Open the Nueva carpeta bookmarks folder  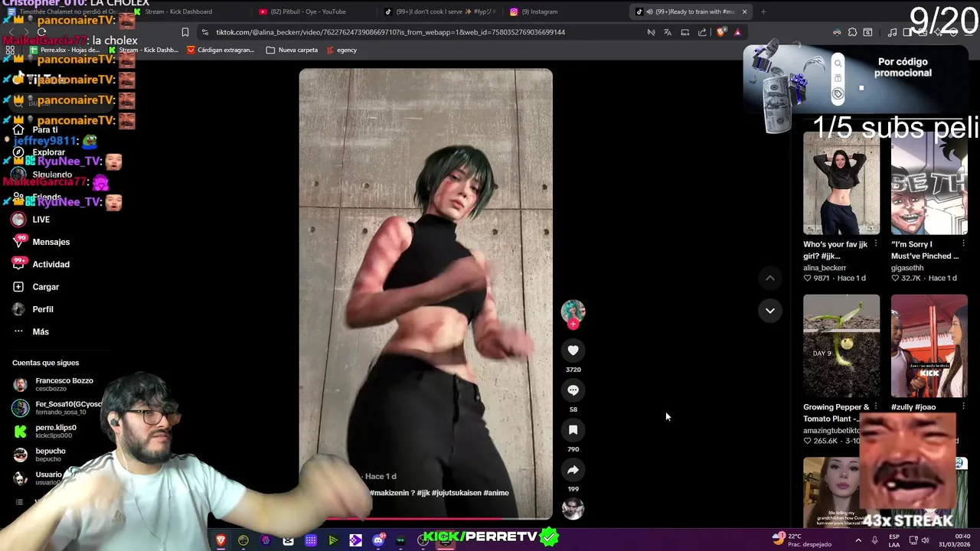pos(292,50)
